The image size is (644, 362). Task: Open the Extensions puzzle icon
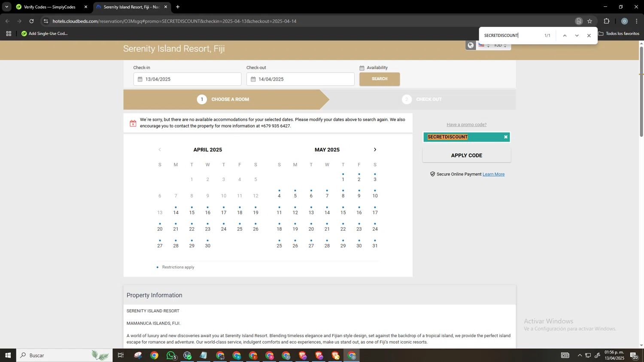pos(607,21)
